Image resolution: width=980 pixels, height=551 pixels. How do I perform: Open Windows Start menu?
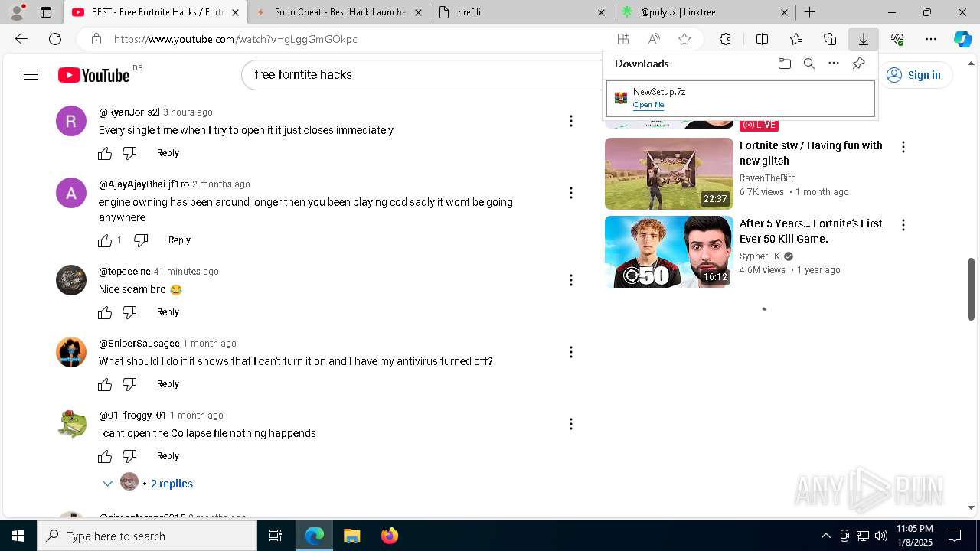pos(18,536)
